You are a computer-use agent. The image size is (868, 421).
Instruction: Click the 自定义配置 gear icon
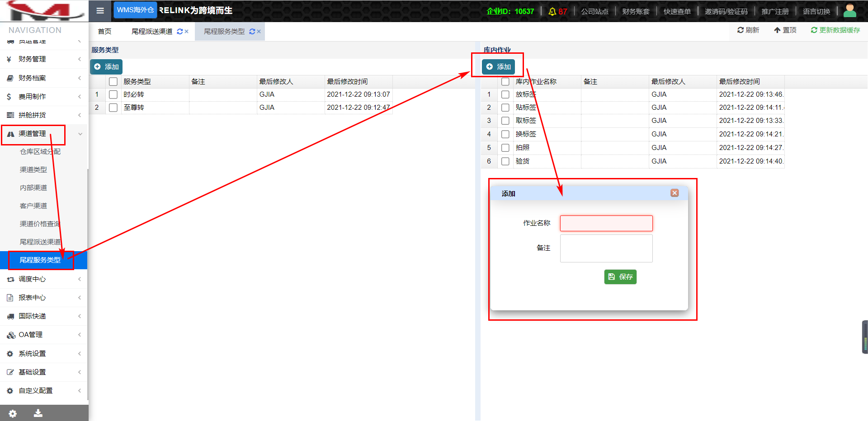pyautogui.click(x=10, y=391)
